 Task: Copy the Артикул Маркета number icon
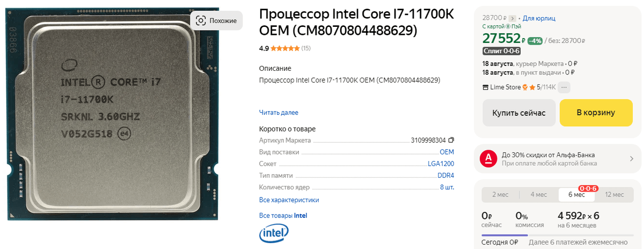pos(451,140)
